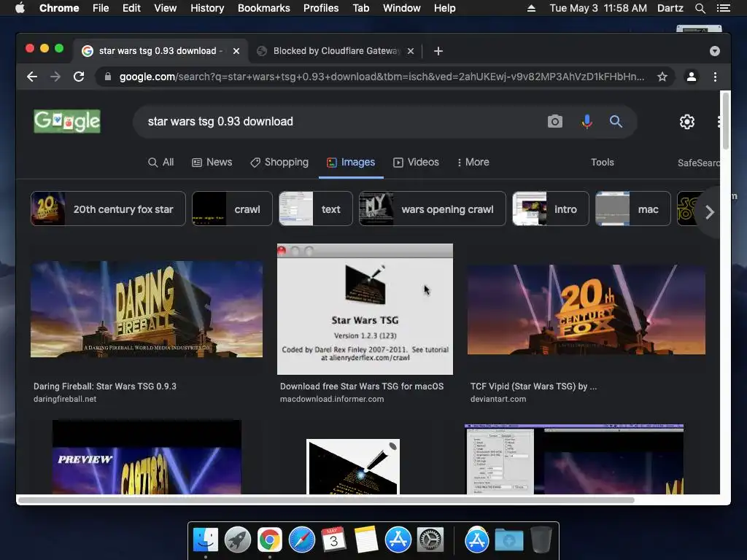Filter by the intro chip
747x560 pixels.
(x=550, y=209)
